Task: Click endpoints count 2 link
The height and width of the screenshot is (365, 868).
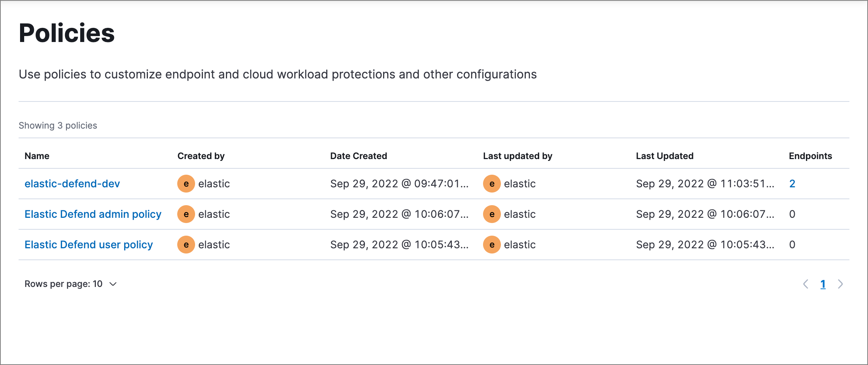Action: tap(792, 184)
